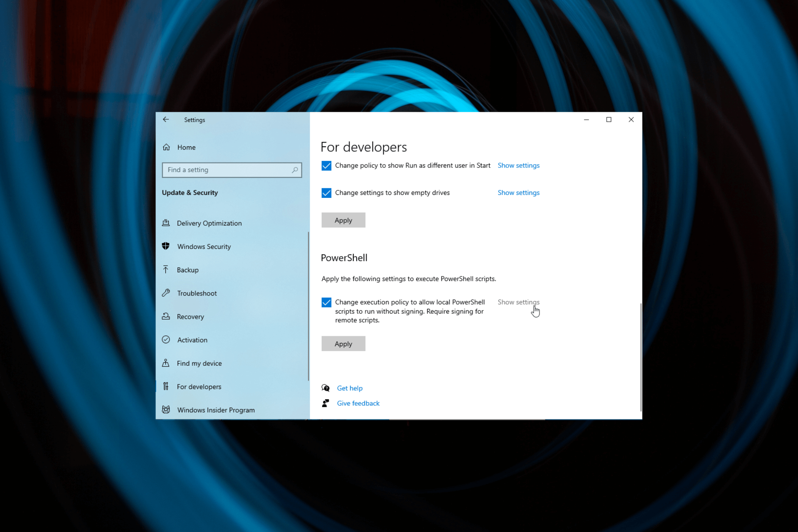
Task: Click the Home navigation icon
Action: 167,147
